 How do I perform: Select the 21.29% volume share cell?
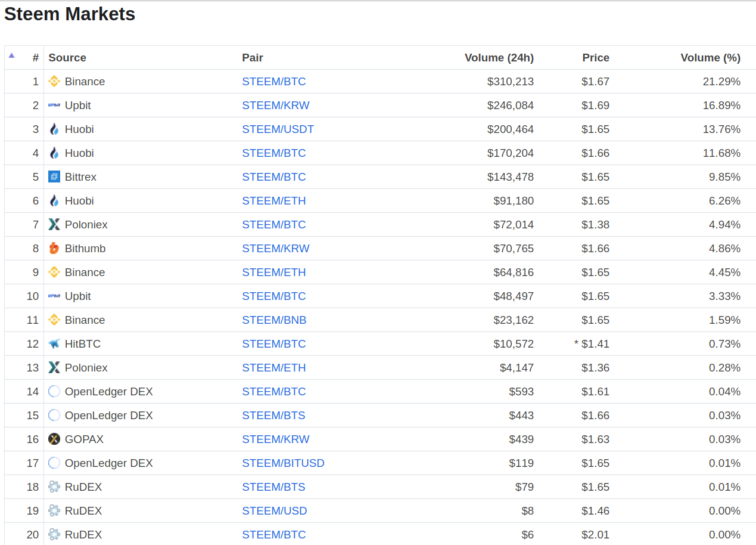click(x=721, y=82)
